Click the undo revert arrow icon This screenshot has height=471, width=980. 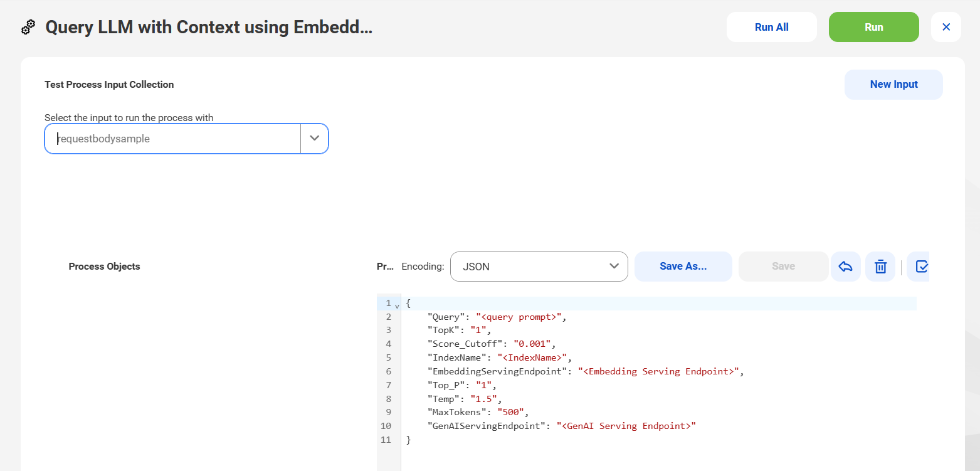[x=845, y=267]
